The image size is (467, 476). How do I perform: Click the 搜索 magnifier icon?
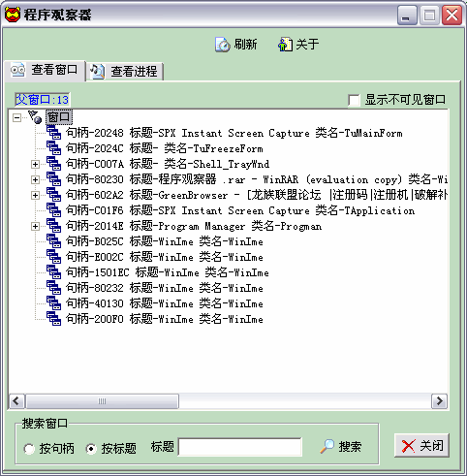327,446
